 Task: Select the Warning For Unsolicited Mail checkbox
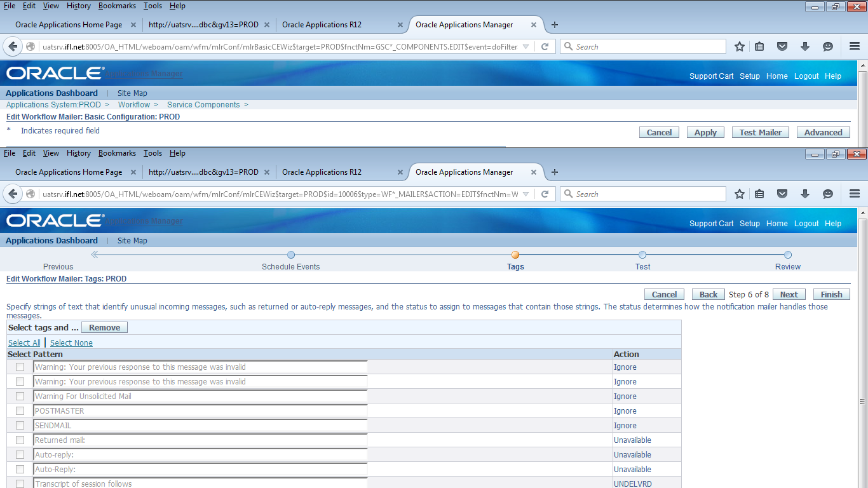20,396
